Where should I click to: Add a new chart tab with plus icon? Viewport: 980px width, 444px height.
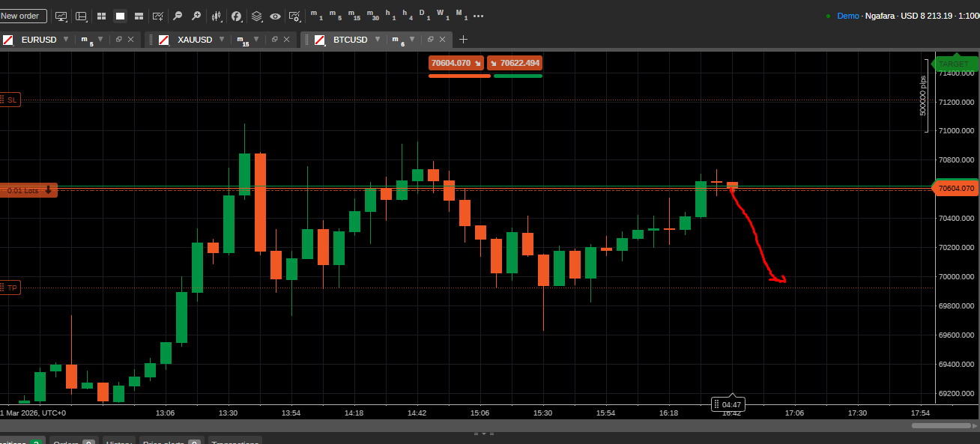[463, 40]
